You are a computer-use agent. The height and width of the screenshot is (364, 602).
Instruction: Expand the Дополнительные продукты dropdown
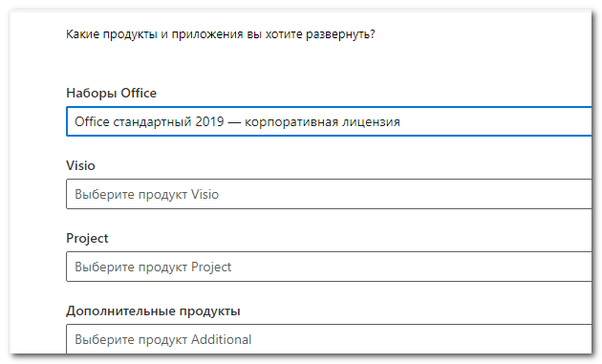click(329, 338)
